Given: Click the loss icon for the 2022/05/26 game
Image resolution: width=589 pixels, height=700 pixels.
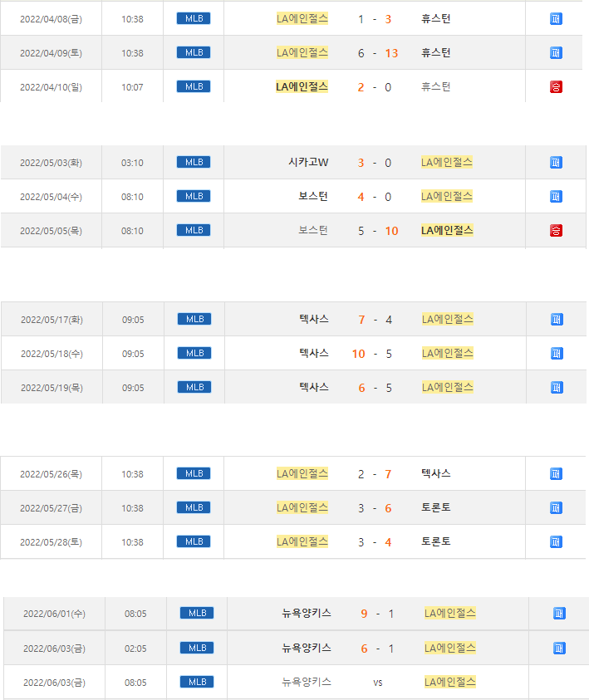Looking at the screenshot, I should coord(557,473).
